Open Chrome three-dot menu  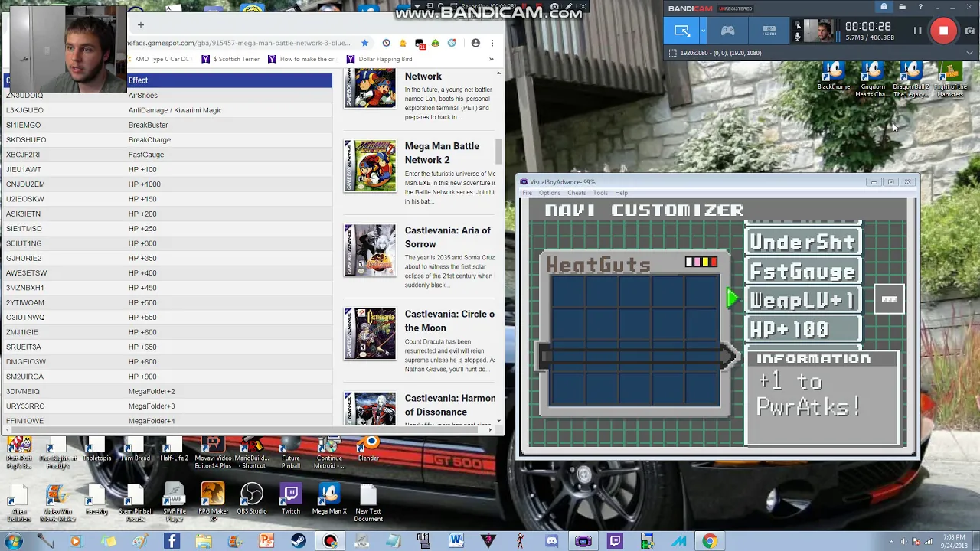tap(492, 43)
